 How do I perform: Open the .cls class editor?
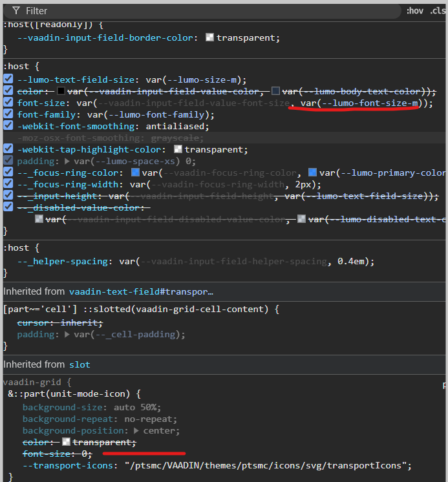tap(438, 11)
